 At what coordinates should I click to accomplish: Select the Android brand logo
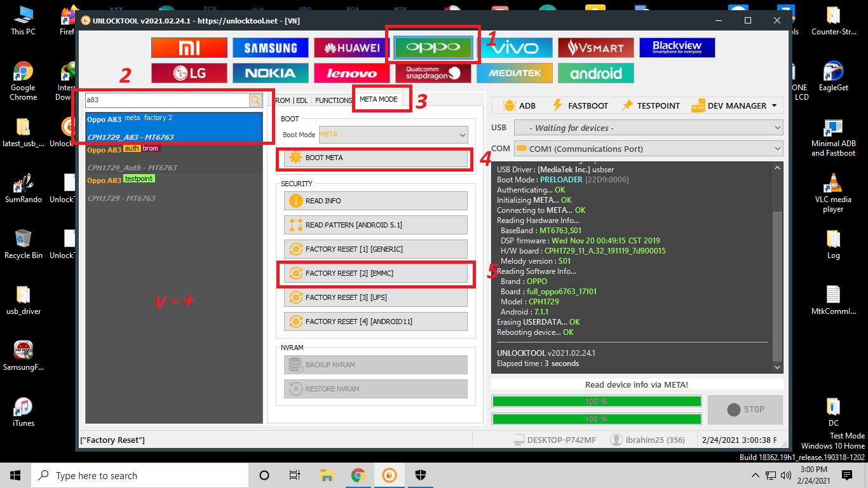(596, 73)
